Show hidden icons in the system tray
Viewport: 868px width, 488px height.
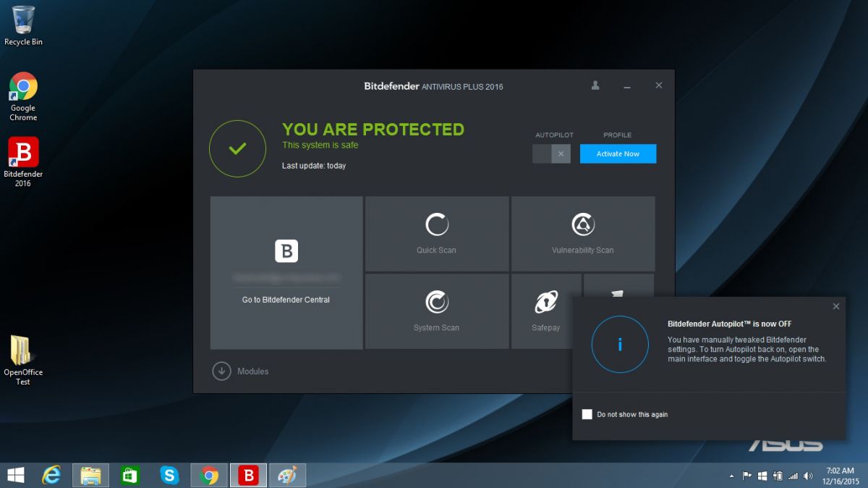731,476
